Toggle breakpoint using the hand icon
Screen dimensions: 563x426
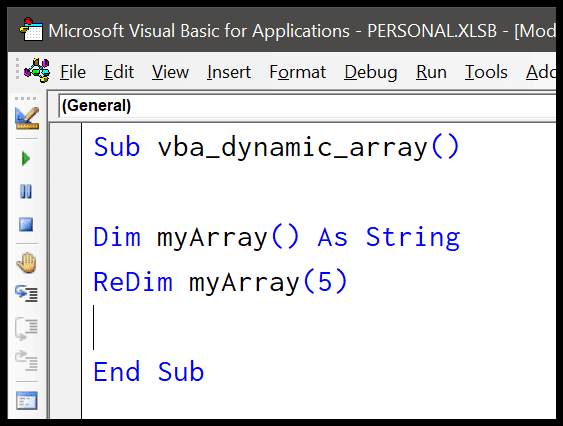point(27,263)
